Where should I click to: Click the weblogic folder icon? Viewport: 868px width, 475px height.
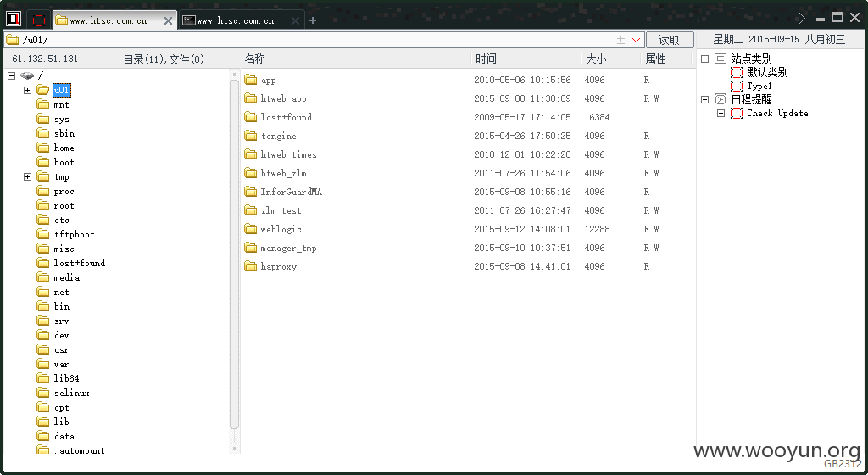(x=251, y=229)
